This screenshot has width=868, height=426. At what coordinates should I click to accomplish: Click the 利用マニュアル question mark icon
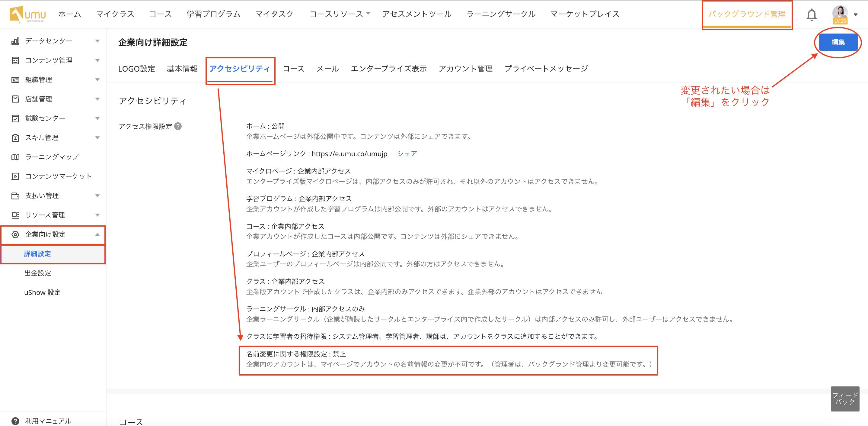15,421
